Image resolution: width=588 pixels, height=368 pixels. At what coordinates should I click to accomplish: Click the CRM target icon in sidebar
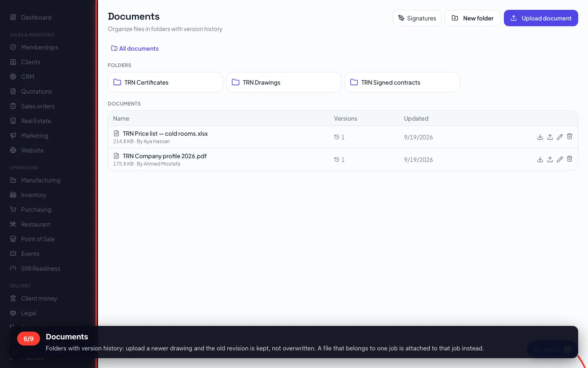point(13,76)
